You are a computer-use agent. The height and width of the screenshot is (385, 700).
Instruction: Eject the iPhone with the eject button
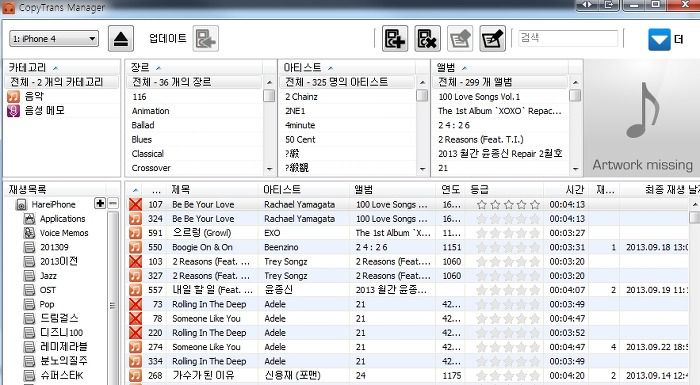[x=121, y=39]
